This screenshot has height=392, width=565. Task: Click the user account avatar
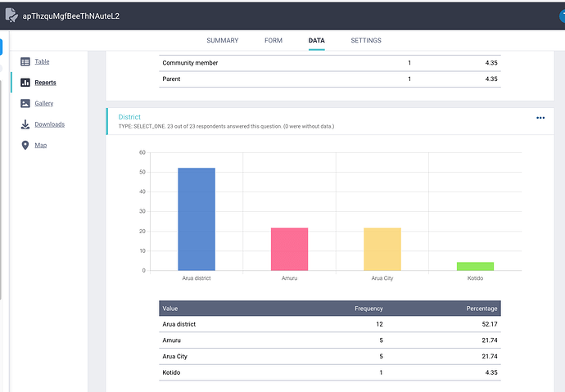562,16
